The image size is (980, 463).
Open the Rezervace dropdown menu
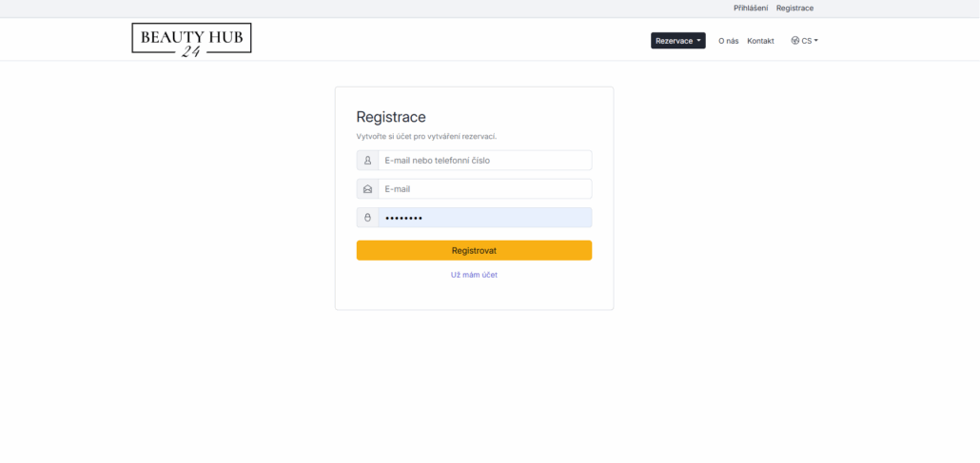pyautogui.click(x=675, y=41)
